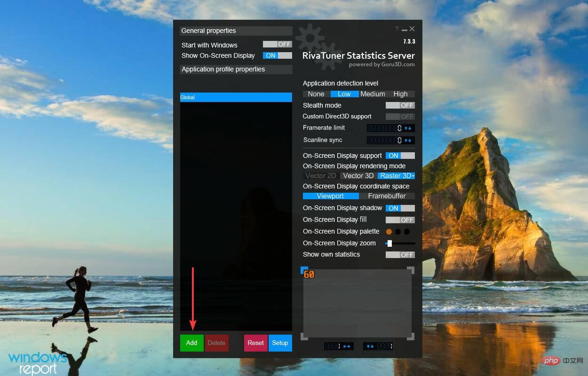
Task: Click the horizontal OSD position arrows below preview
Action: tap(347, 346)
